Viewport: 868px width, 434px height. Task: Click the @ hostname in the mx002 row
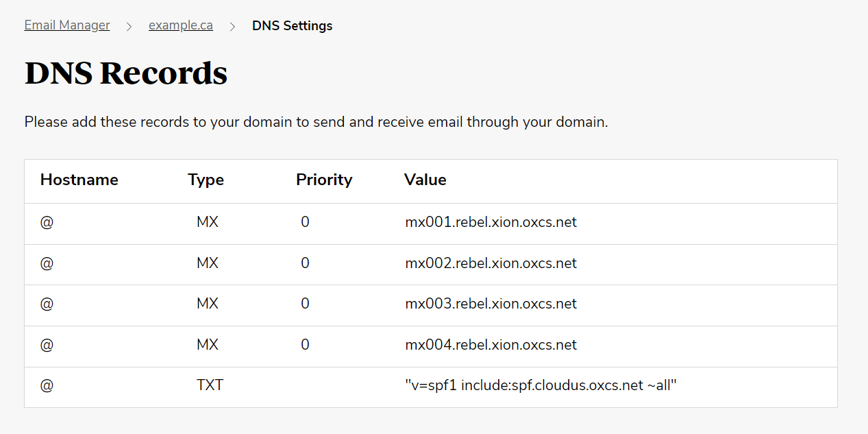[x=47, y=263]
